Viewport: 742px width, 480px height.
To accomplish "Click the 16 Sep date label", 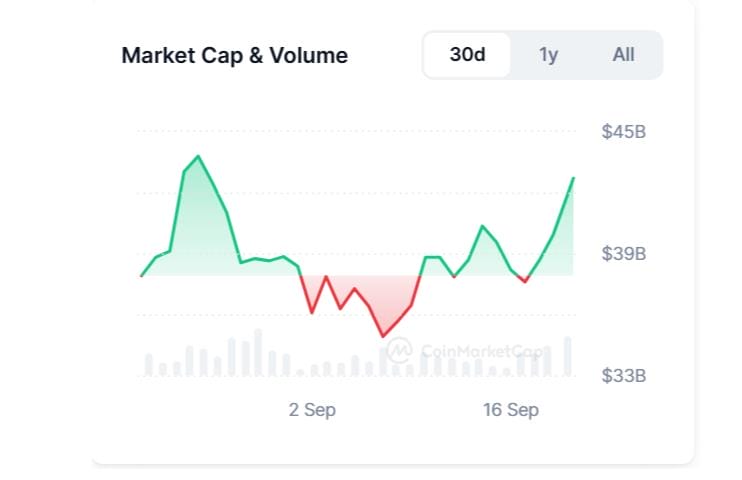I will 511,410.
